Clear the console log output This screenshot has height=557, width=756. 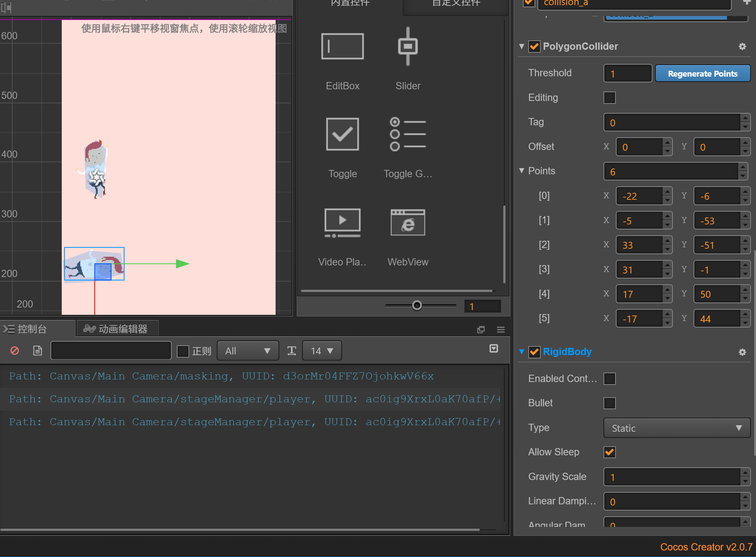15,351
